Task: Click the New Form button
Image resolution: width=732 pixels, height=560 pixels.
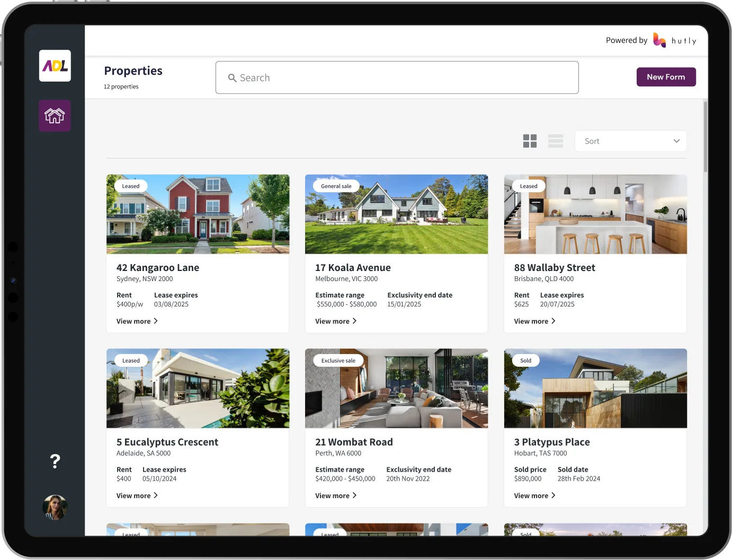Action: [x=666, y=77]
